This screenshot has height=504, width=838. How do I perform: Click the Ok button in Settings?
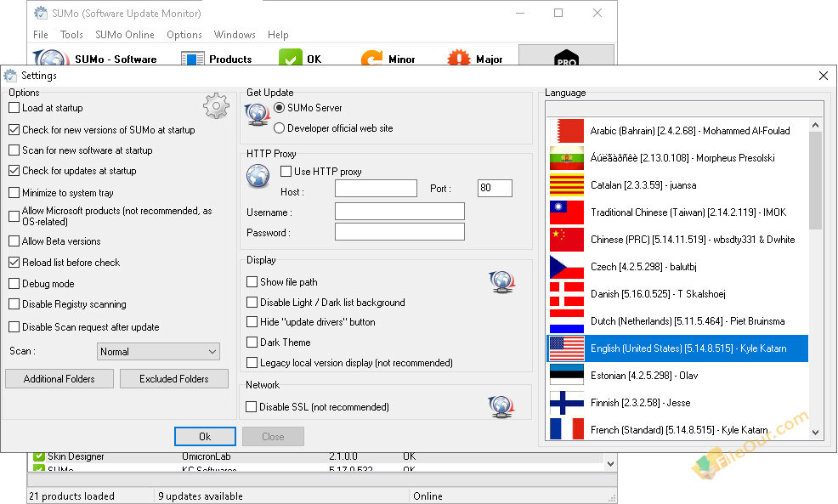[205, 437]
